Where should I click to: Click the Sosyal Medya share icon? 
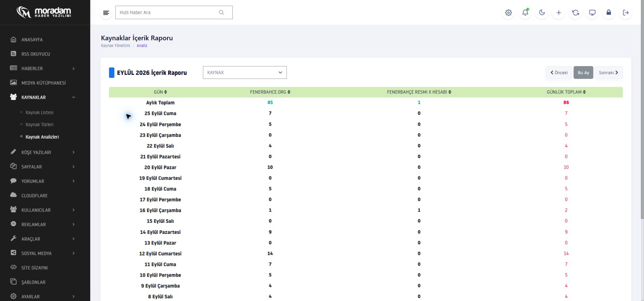13,253
